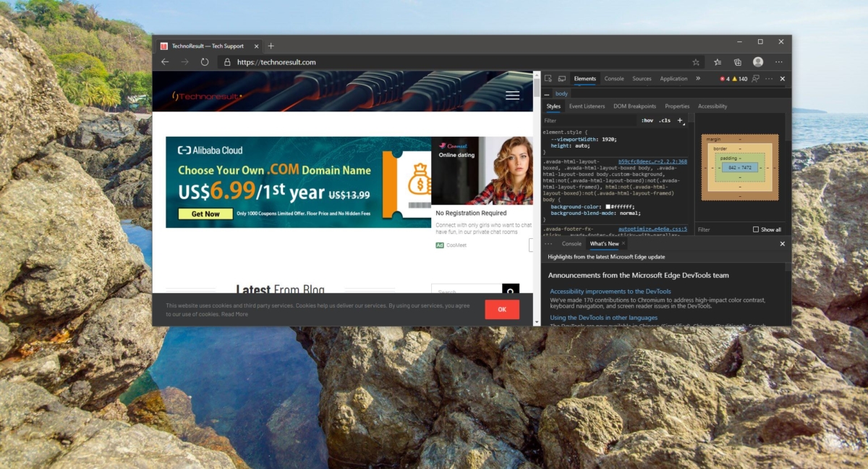Image resolution: width=868 pixels, height=469 pixels.
Task: Activate the inspect element picker icon
Action: tap(548, 78)
